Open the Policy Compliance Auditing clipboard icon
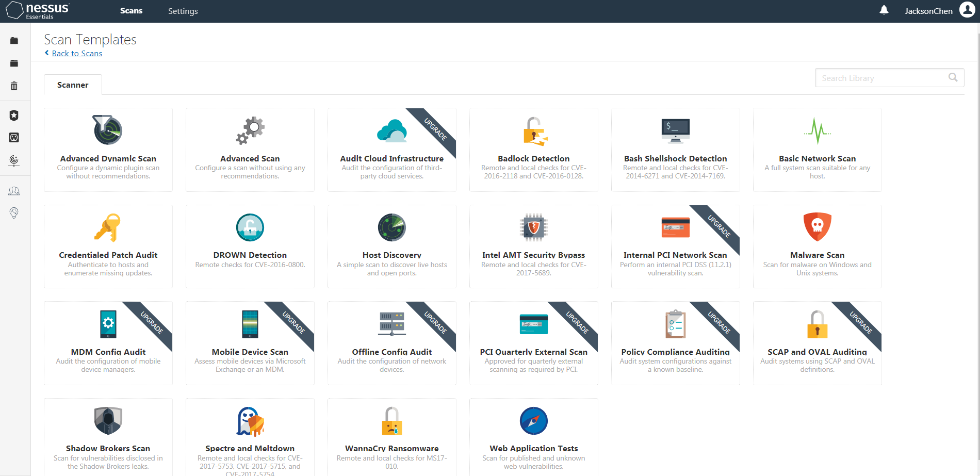The height and width of the screenshot is (476, 980). click(x=676, y=324)
